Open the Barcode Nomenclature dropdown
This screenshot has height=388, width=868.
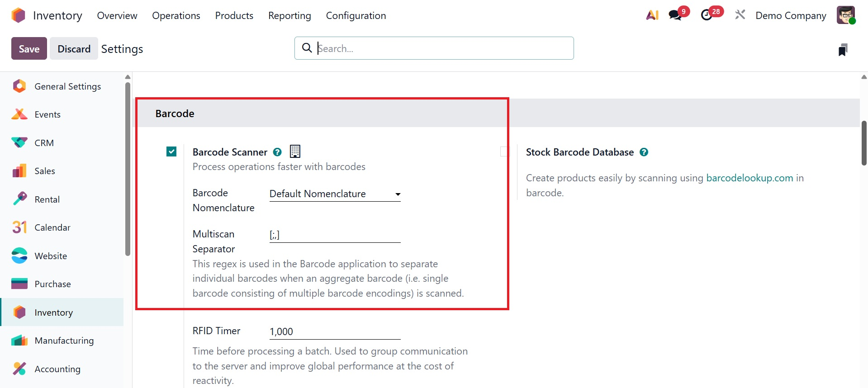[x=335, y=194]
